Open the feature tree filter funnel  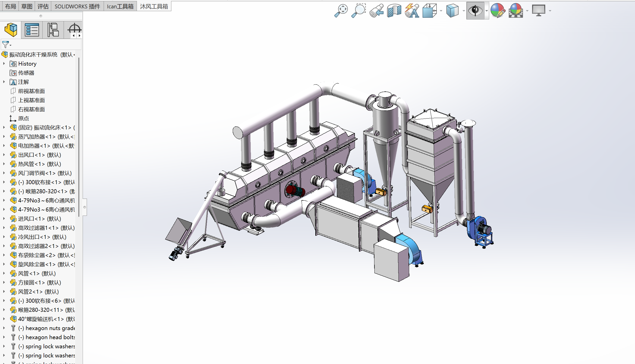coord(6,45)
